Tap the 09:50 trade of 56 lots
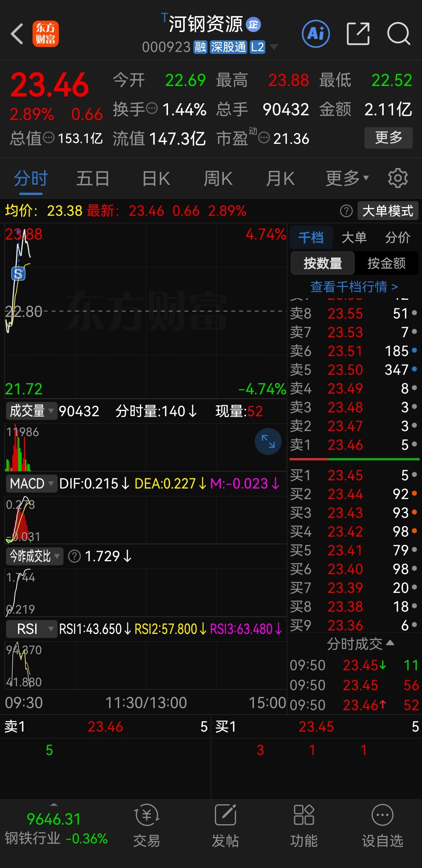 point(354,685)
